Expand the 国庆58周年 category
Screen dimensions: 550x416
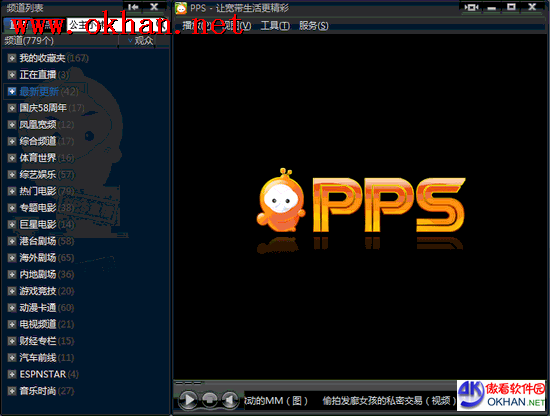click(x=12, y=108)
